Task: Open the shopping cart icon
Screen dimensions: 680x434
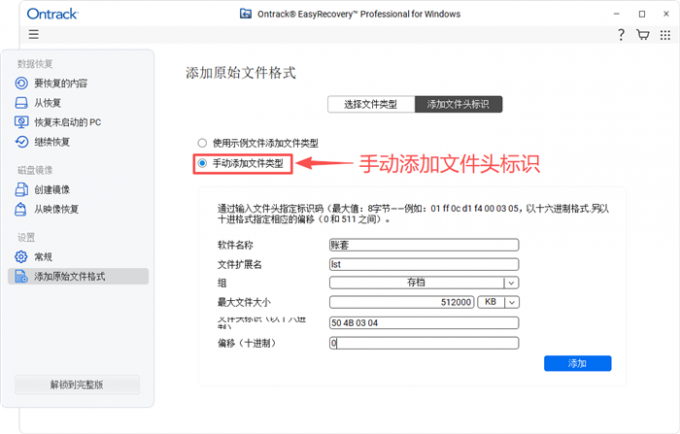Action: (643, 35)
